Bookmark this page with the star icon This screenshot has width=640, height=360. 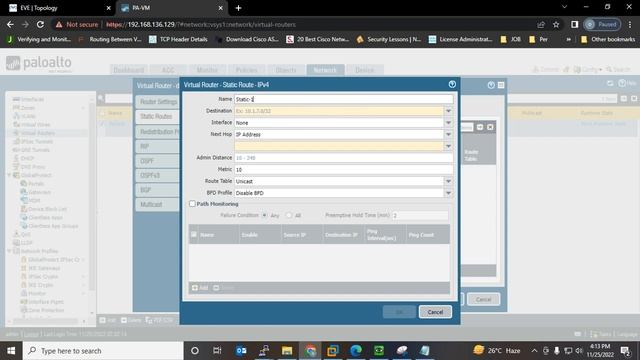pyautogui.click(x=556, y=24)
